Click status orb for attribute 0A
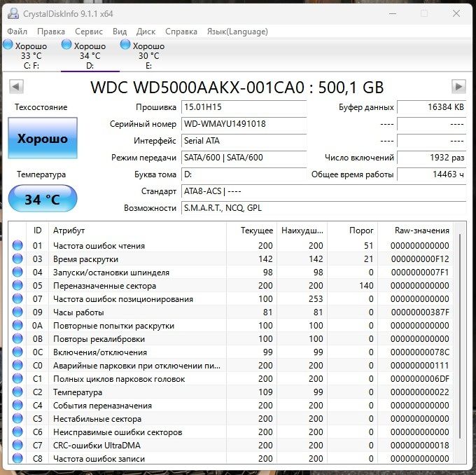Screen dimensions: 476x475 point(17,326)
